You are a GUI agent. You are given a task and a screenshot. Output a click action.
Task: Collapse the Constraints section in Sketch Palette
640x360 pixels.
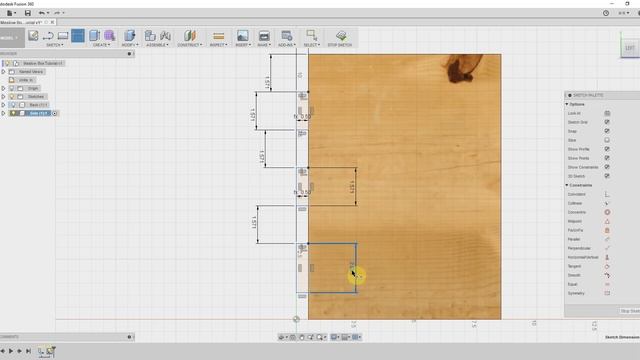click(x=567, y=185)
